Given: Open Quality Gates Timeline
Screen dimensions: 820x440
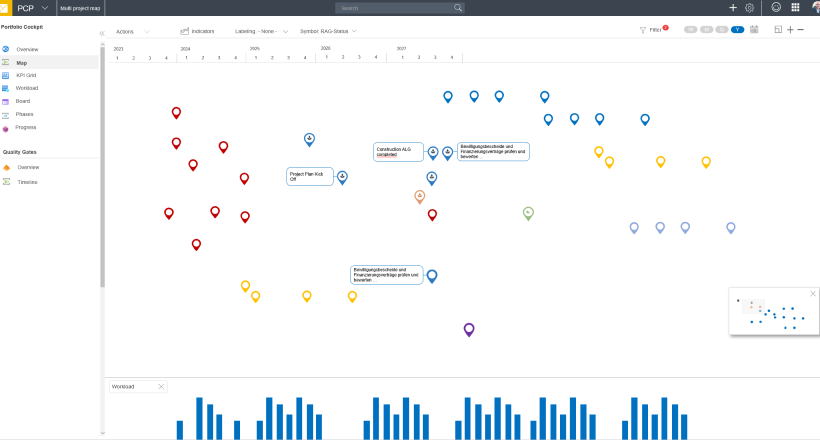Looking at the screenshot, I should (27, 182).
